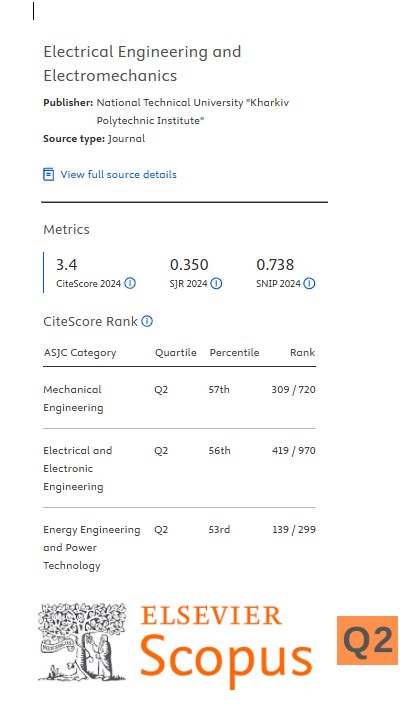410x710 pixels.
Task: Click the Elsevier tree logo
Action: 82,642
